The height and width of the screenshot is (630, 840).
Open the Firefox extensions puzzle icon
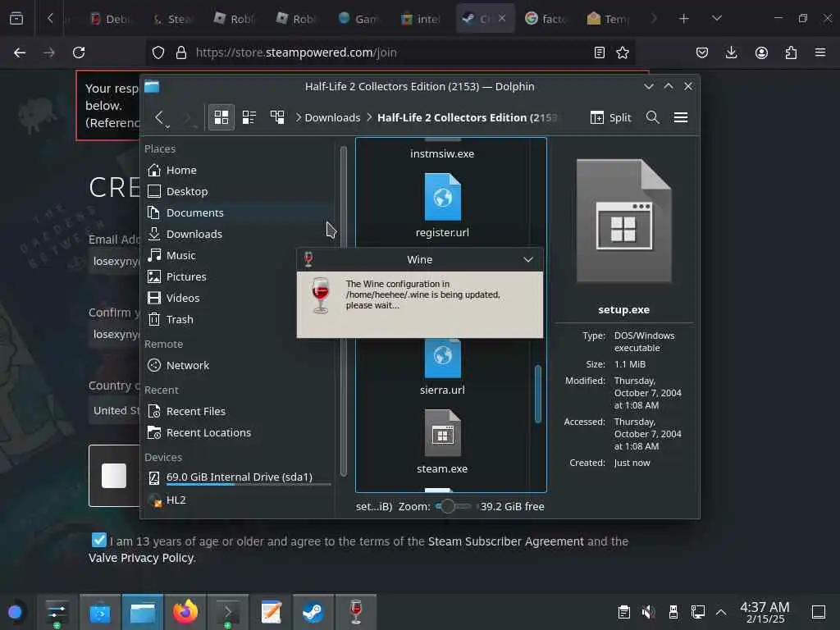(791, 52)
